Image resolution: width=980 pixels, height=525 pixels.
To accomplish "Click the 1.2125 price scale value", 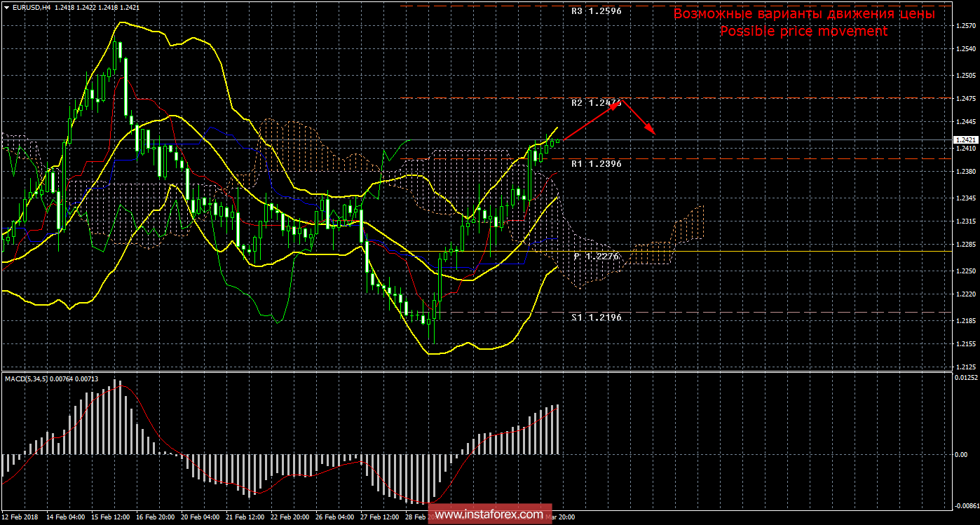I will click(x=965, y=367).
